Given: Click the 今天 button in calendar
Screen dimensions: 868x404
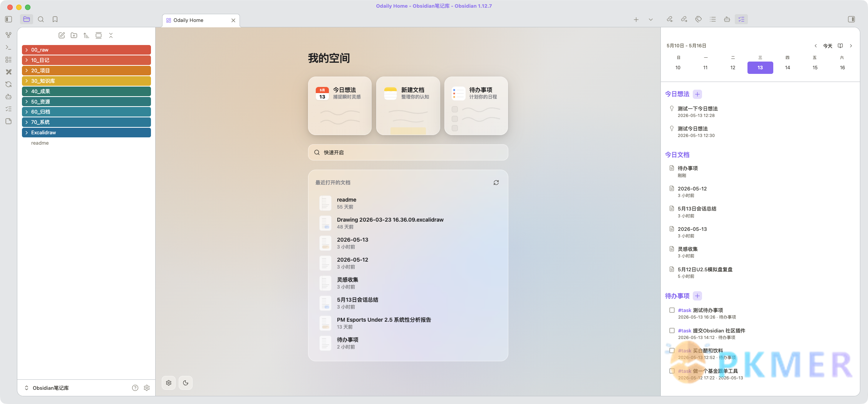Looking at the screenshot, I should 828,46.
